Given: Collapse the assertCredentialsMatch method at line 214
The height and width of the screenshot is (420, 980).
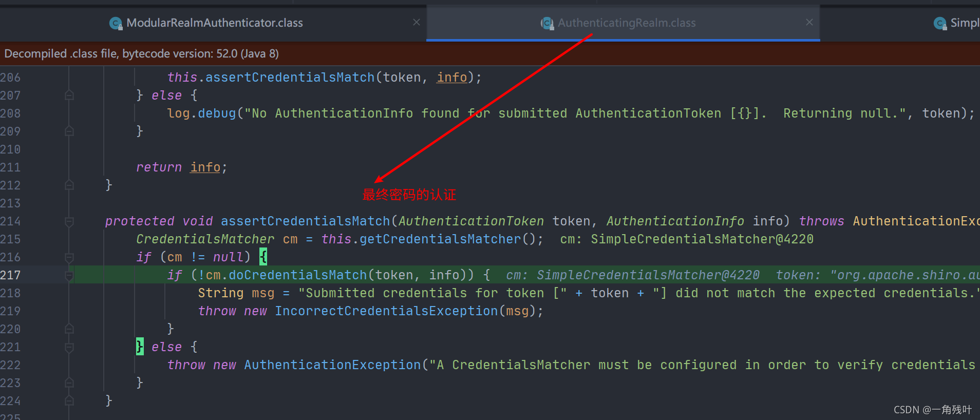Looking at the screenshot, I should [x=69, y=221].
